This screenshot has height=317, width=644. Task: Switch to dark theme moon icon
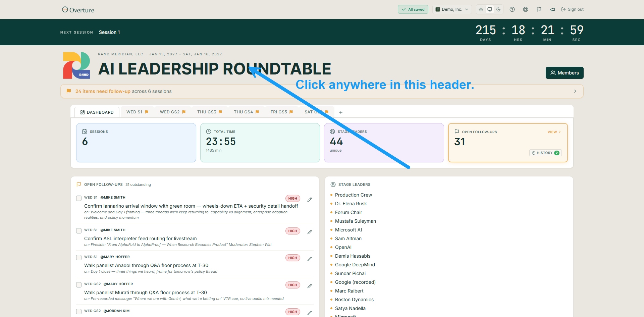498,9
